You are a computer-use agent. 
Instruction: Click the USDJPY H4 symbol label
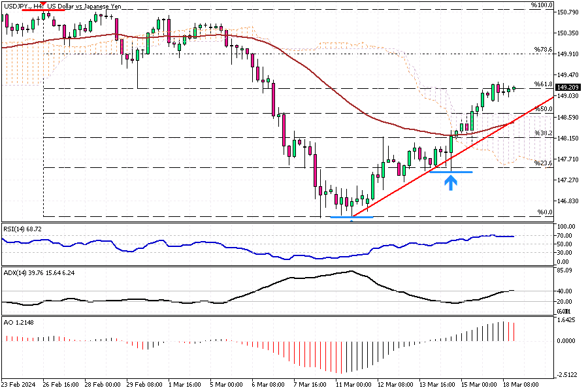tap(20, 5)
